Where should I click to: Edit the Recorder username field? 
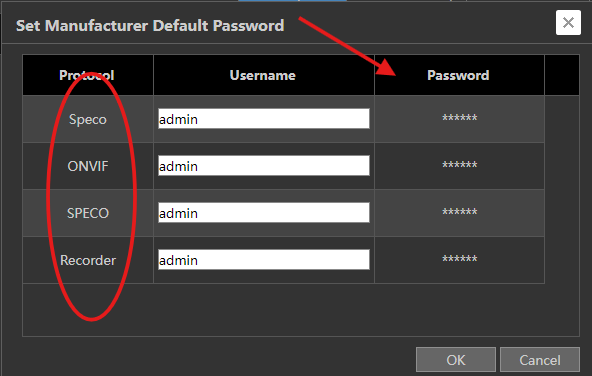pyautogui.click(x=264, y=259)
